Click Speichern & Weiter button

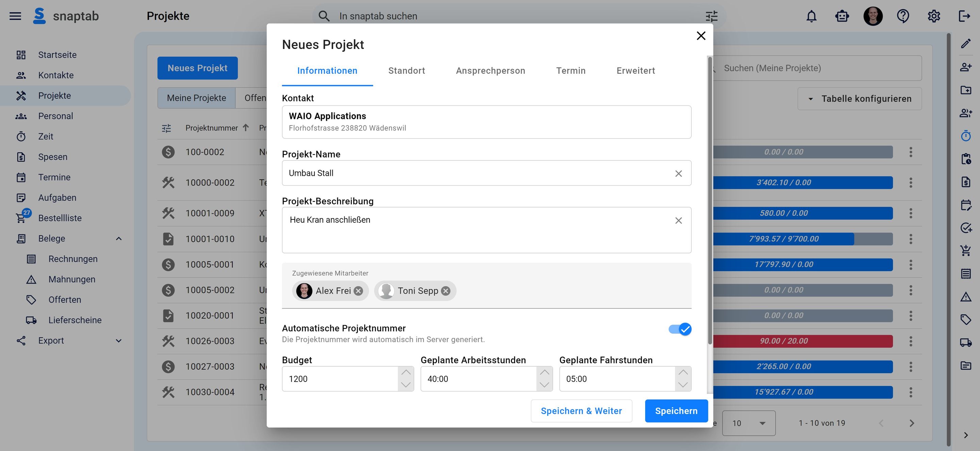tap(581, 411)
